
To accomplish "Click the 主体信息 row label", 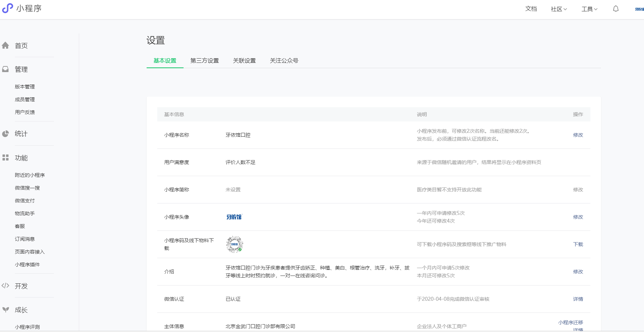I will pos(174,326).
